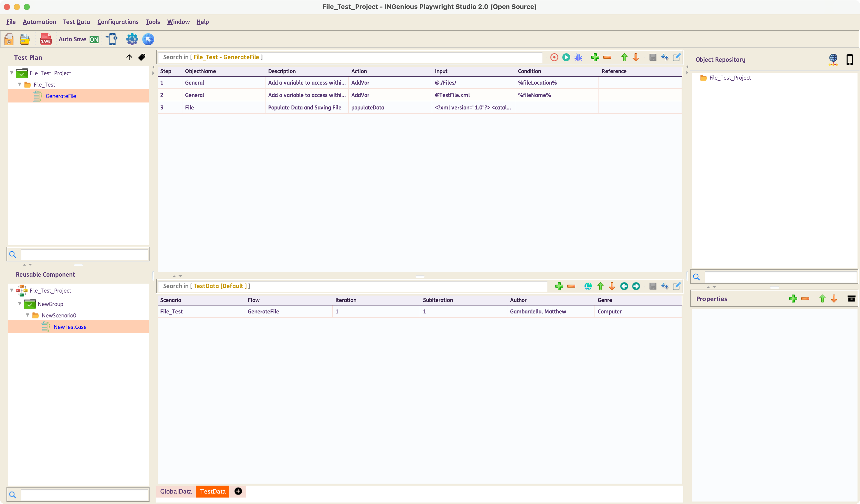This screenshot has height=504, width=860.
Task: Add a test step with the green plus
Action: tap(595, 57)
